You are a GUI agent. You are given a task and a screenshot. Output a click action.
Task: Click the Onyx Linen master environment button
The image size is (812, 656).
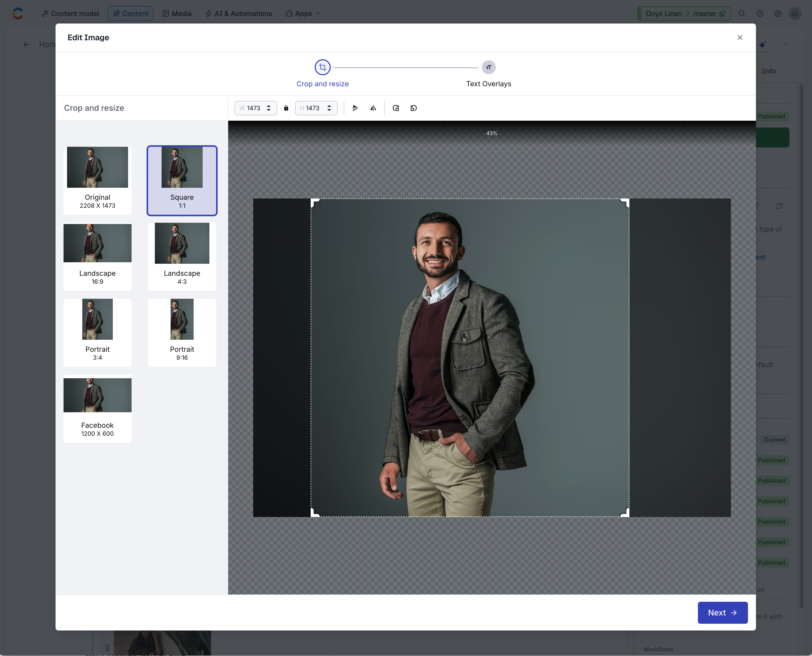(684, 13)
